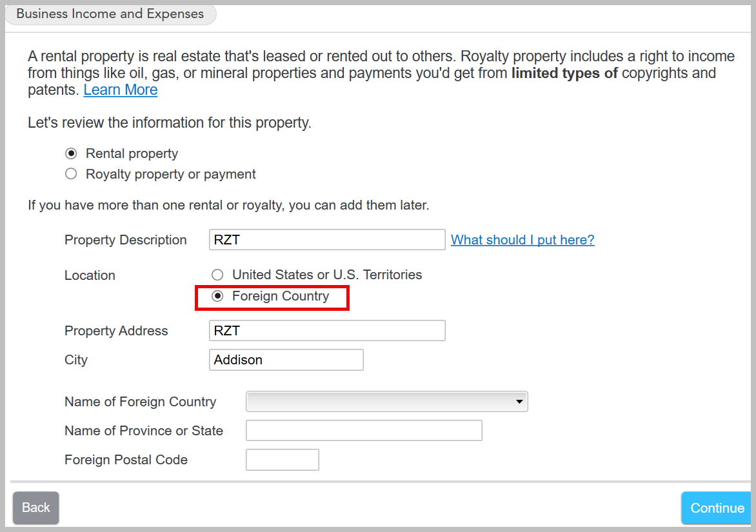756x532 pixels.
Task: Click the City field containing Addison
Action: point(286,360)
